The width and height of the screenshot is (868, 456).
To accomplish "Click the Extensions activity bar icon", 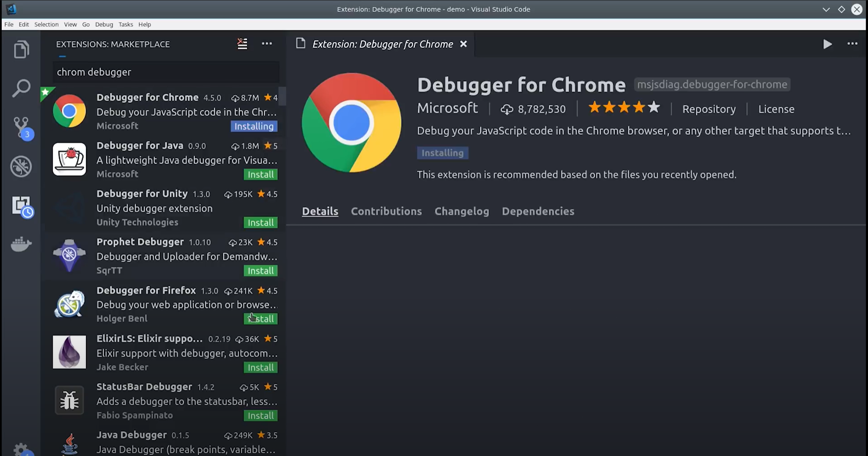I will [x=21, y=206].
